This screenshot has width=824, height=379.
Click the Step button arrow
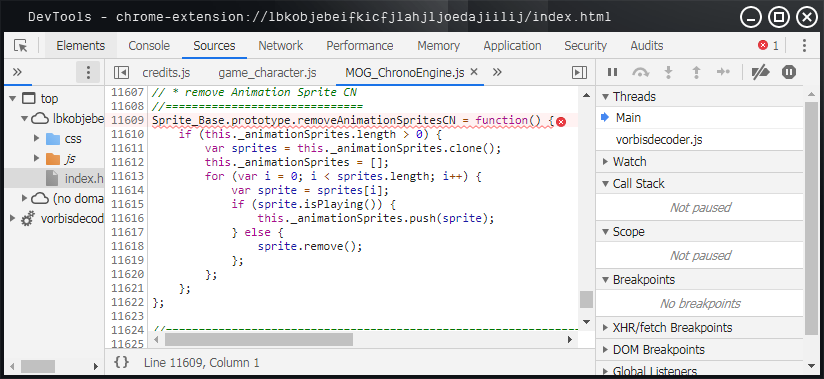pos(724,72)
